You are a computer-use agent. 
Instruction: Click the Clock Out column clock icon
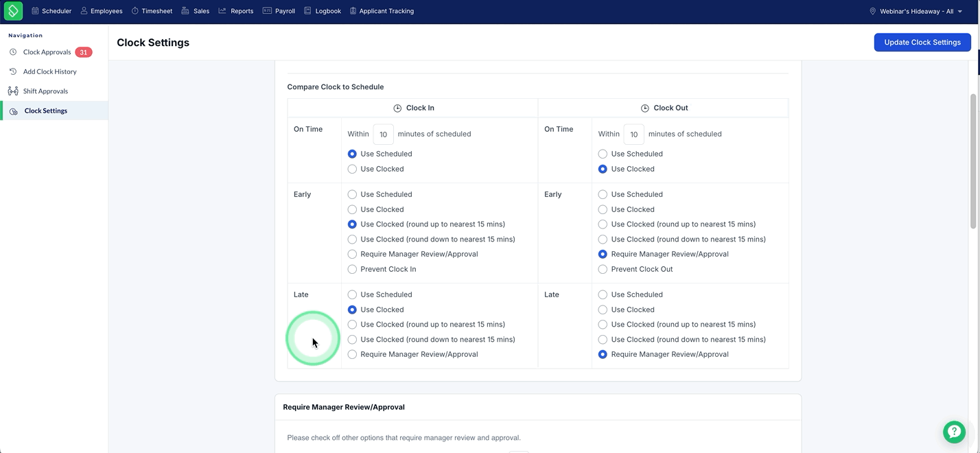coord(645,108)
